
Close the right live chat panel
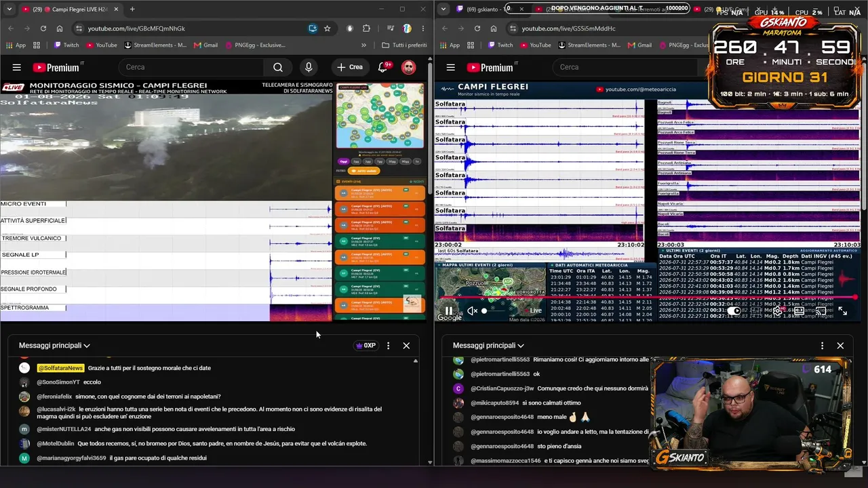[840, 346]
